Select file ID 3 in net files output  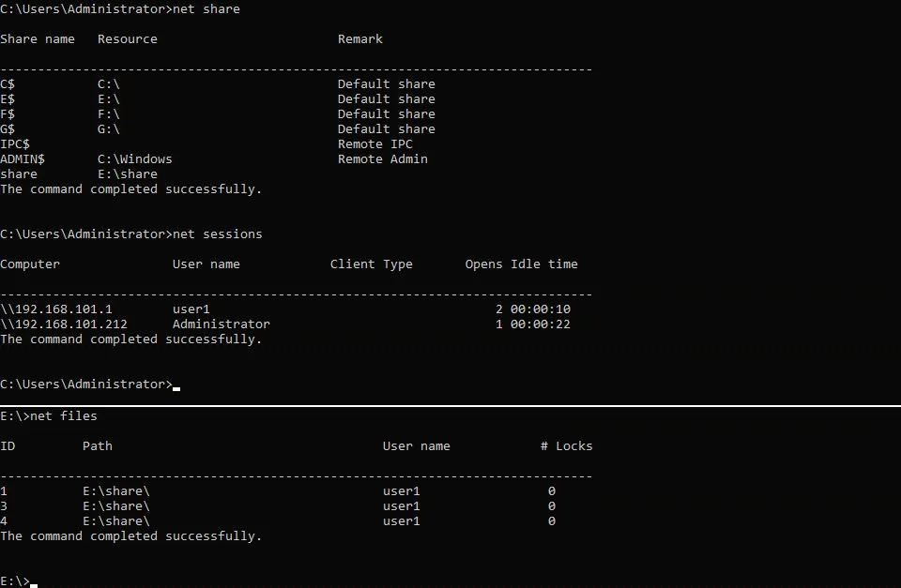pyautogui.click(x=4, y=506)
